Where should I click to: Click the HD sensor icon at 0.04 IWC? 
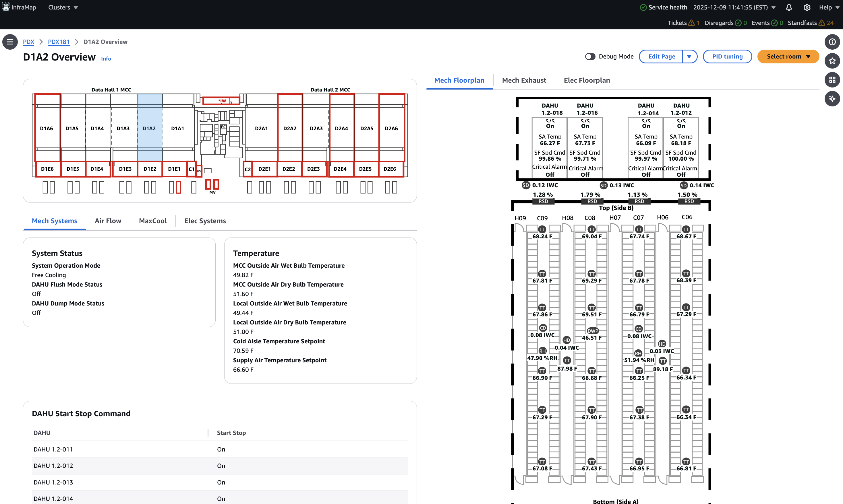[x=567, y=340]
